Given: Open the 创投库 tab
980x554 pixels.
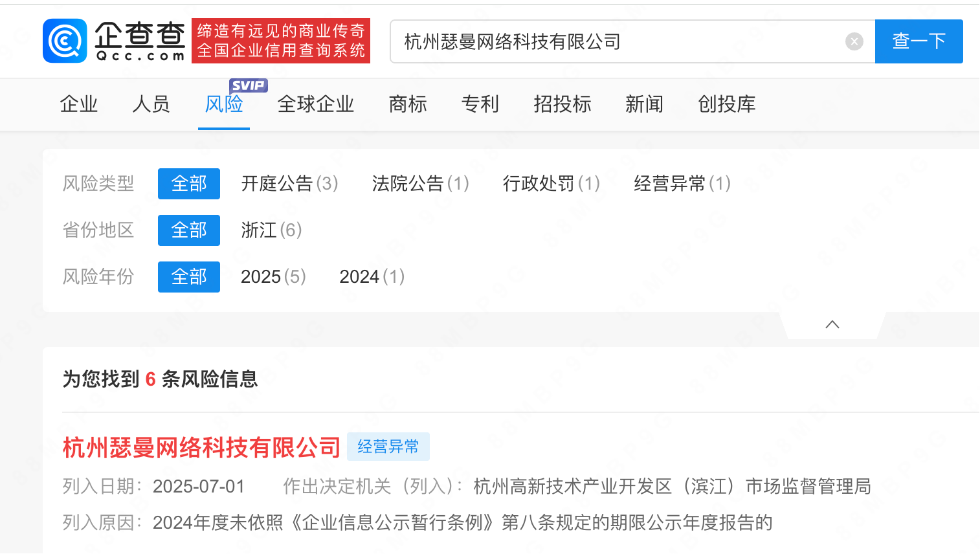Looking at the screenshot, I should 727,104.
